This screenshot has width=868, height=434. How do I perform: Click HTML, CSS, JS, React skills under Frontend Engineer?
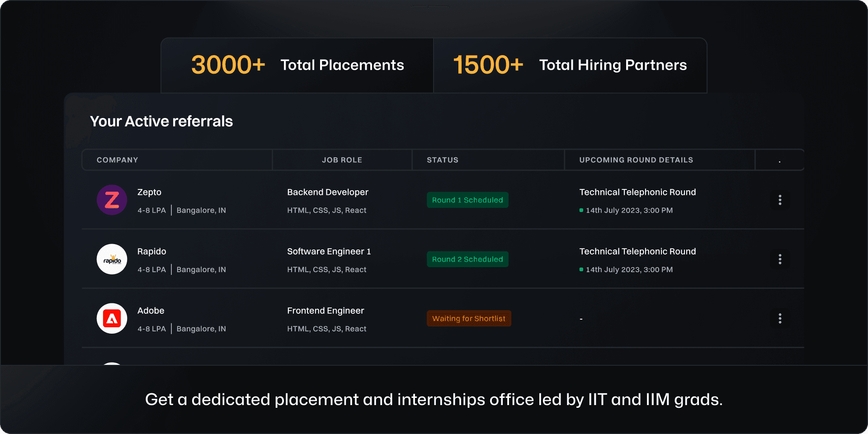click(x=327, y=329)
